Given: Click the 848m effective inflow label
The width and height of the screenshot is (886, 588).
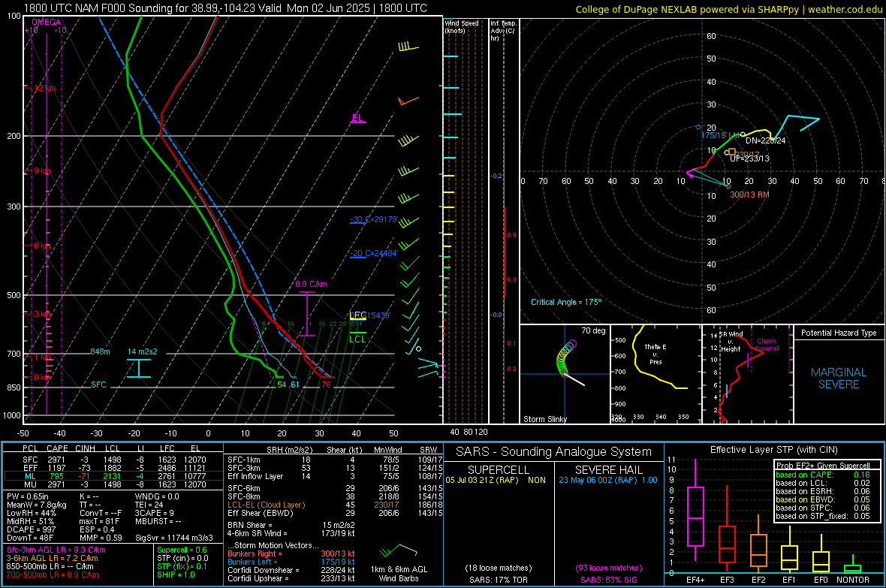Looking at the screenshot, I should [100, 351].
